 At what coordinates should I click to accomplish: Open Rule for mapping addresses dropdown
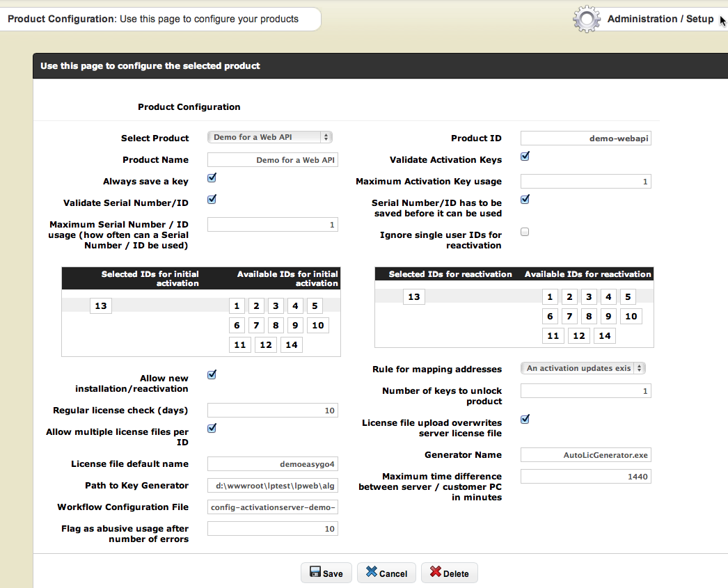(x=583, y=369)
